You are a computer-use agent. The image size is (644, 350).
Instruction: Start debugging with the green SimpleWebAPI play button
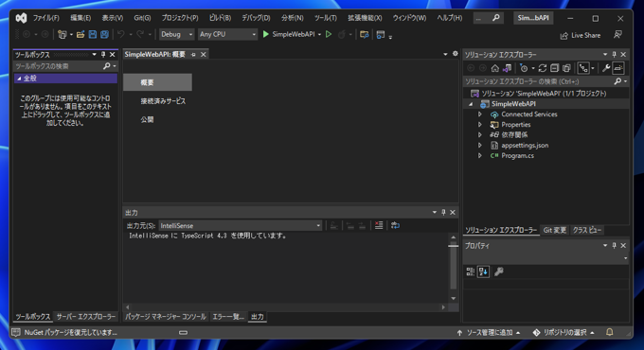(x=266, y=34)
